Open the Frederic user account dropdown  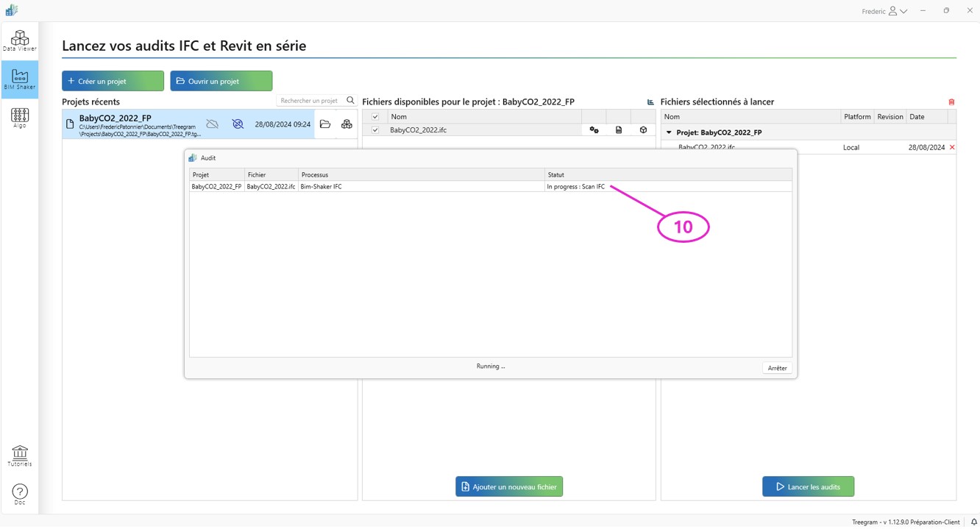(885, 11)
